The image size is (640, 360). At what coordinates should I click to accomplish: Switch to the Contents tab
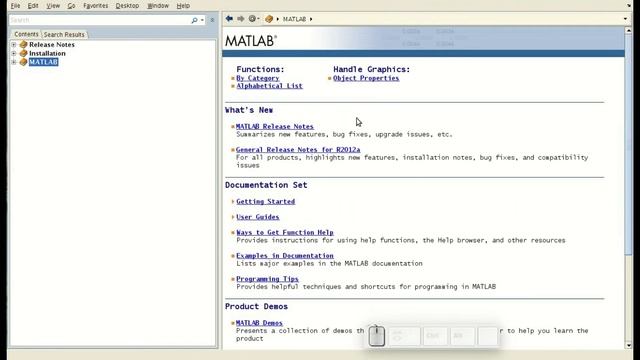(x=26, y=34)
